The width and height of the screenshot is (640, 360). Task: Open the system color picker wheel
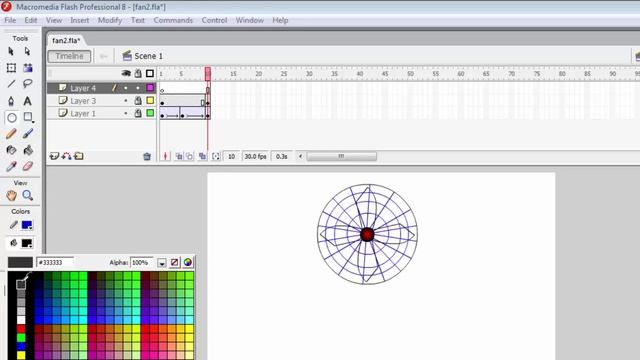tap(188, 262)
